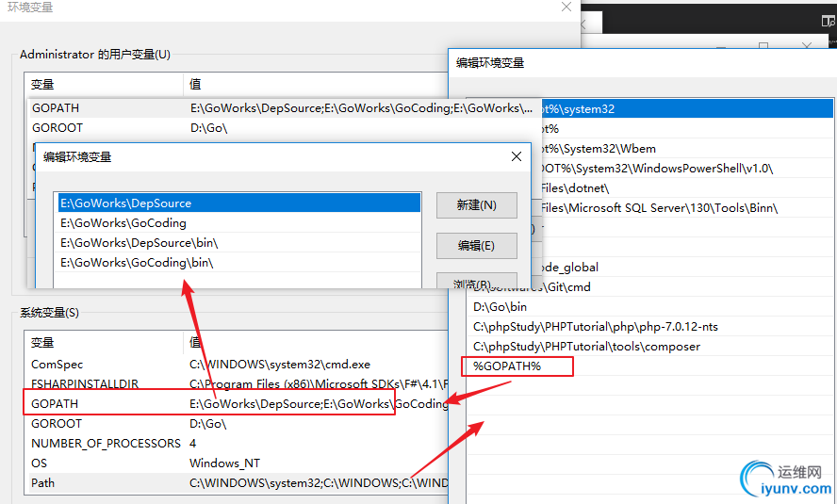Viewport: 837px width, 504px height.
Task: Close the 环境变量 window
Action: tap(566, 7)
